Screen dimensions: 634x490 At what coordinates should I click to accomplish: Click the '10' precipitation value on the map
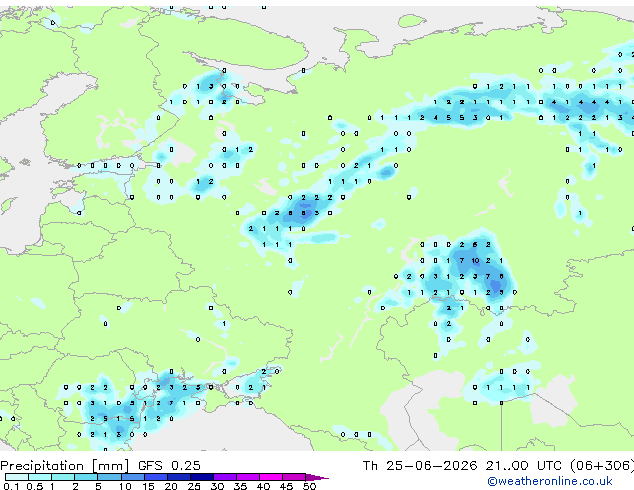(x=475, y=261)
